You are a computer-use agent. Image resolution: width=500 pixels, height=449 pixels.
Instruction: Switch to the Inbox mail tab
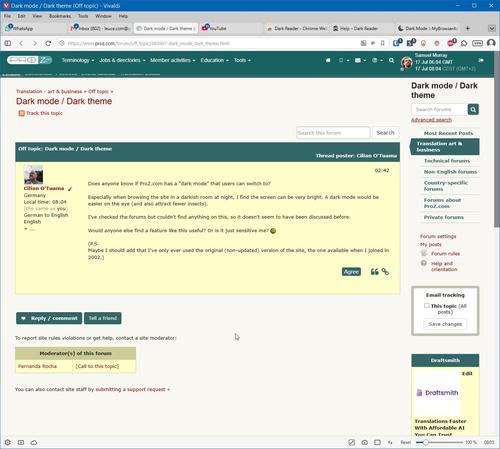pyautogui.click(x=100, y=28)
